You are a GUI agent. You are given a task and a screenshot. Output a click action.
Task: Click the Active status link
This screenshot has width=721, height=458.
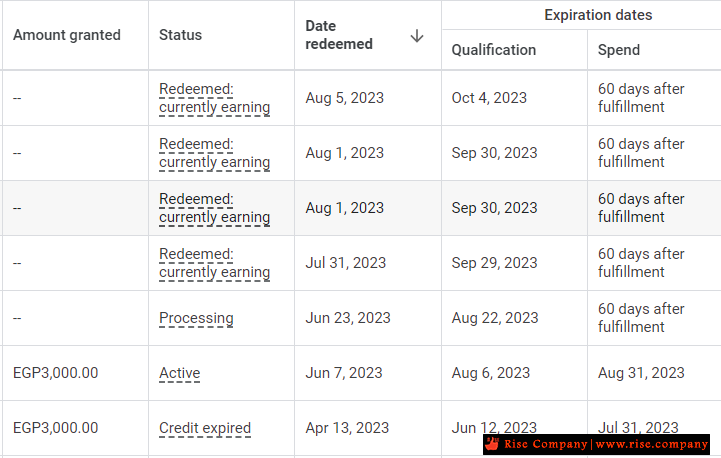coord(180,373)
